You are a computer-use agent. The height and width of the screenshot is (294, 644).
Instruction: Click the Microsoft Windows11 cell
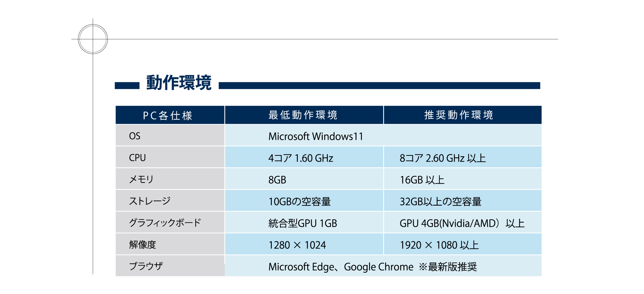point(316,136)
